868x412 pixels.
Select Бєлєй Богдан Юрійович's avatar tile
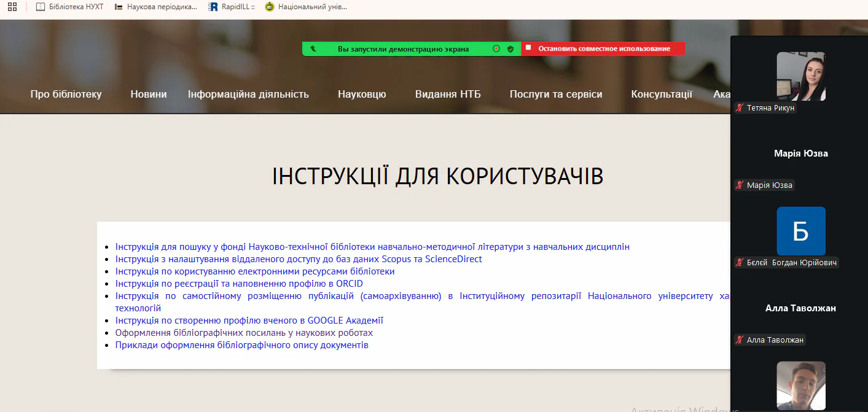tap(800, 231)
